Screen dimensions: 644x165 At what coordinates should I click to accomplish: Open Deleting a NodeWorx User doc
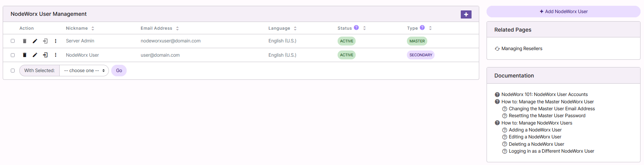536,144
